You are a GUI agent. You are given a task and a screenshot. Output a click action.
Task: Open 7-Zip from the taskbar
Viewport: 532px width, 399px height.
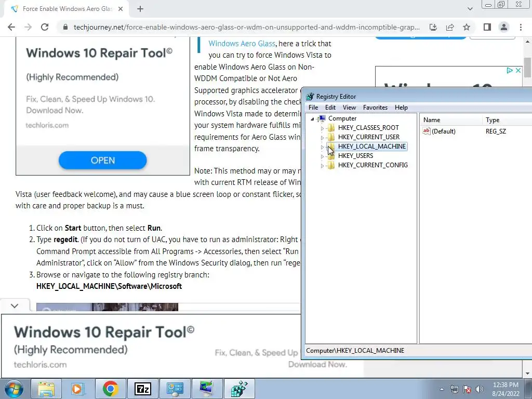point(142,389)
